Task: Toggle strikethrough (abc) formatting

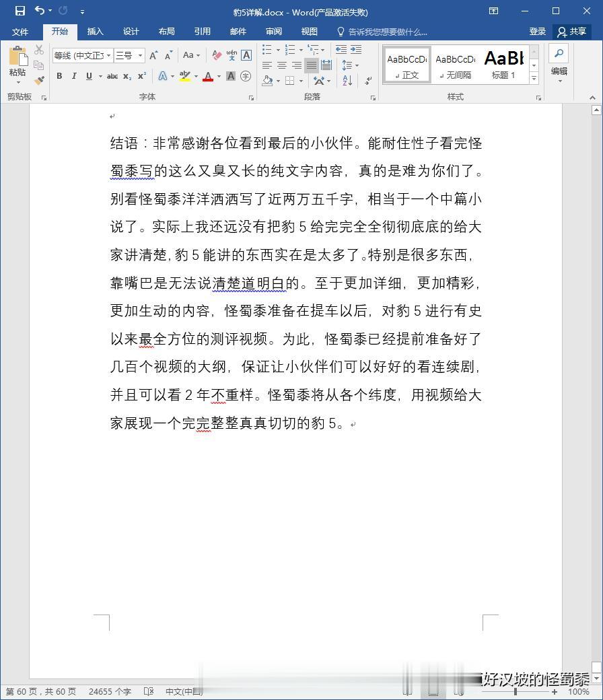Action: point(112,76)
